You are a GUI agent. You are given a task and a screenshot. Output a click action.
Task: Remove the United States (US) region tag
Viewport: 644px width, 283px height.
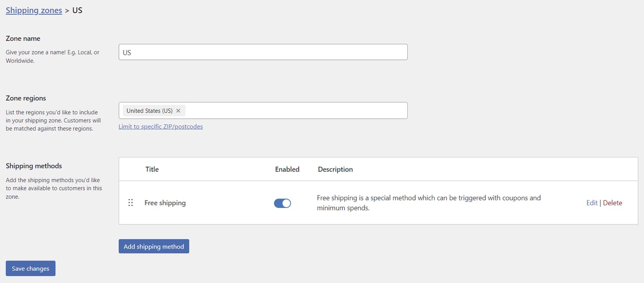point(178,110)
